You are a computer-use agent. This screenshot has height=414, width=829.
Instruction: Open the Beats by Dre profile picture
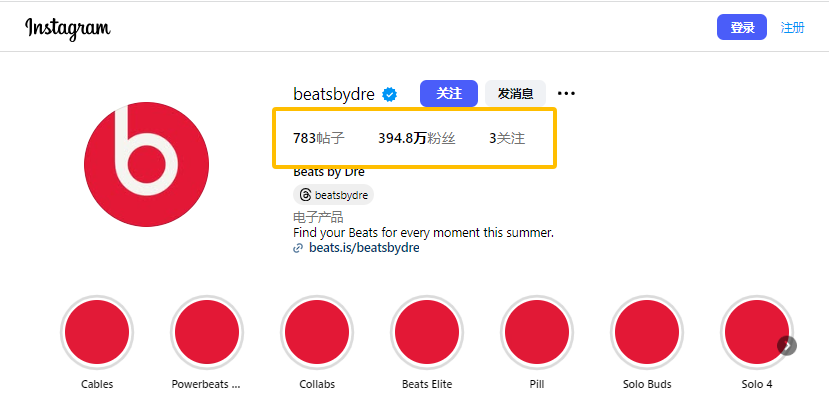[x=146, y=164]
